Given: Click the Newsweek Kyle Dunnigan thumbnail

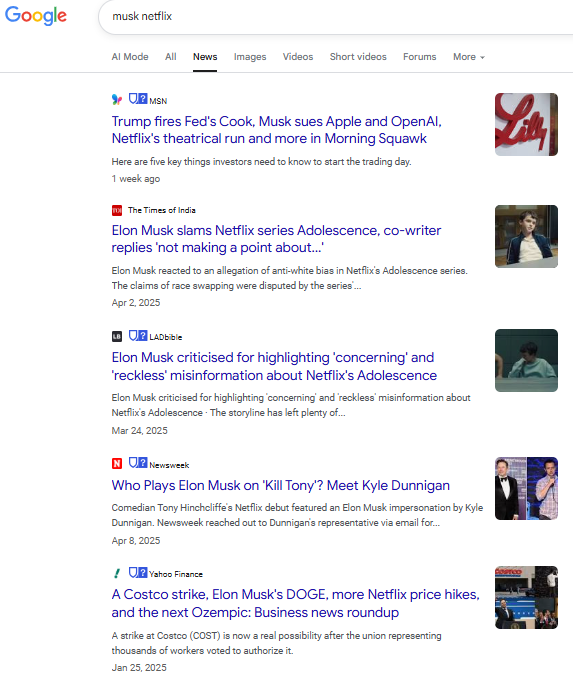Looking at the screenshot, I should point(526,488).
